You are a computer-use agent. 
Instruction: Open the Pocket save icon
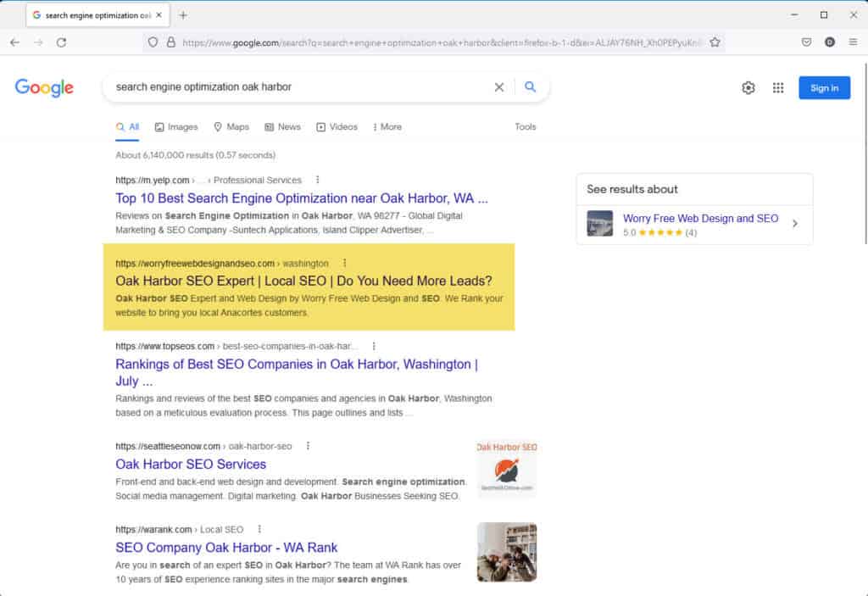click(807, 42)
